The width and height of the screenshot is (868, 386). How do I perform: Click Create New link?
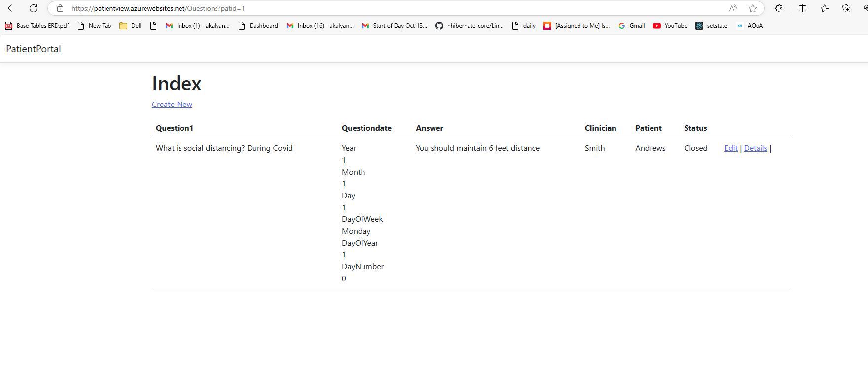(x=172, y=105)
